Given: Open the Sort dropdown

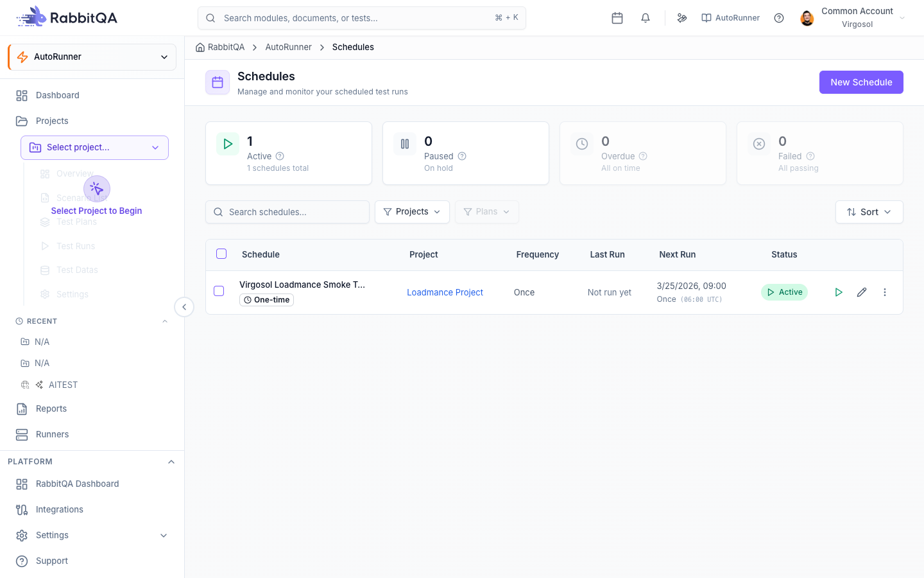Looking at the screenshot, I should tap(869, 212).
